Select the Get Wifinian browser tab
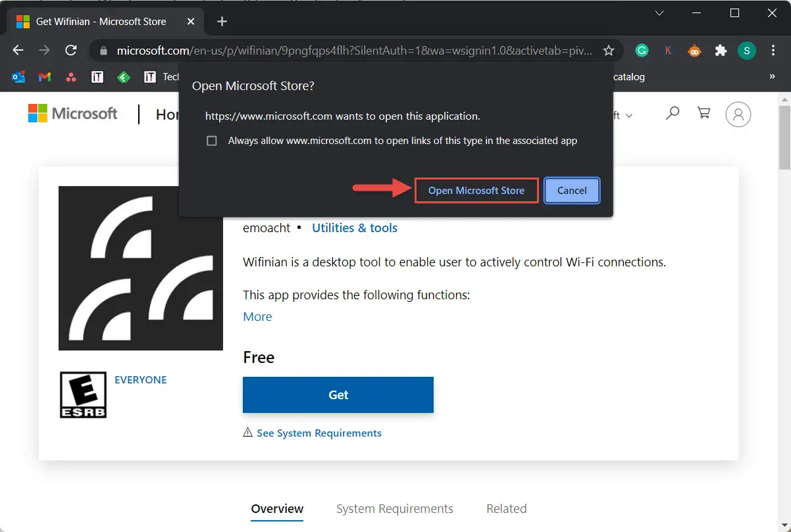Image resolution: width=791 pixels, height=532 pixels. pos(105,21)
